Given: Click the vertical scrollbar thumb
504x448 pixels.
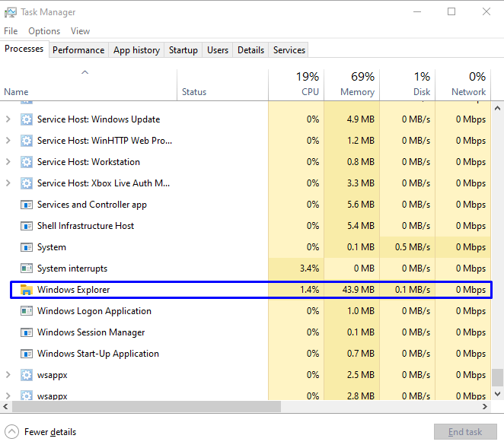Looking at the screenshot, I should click(497, 378).
